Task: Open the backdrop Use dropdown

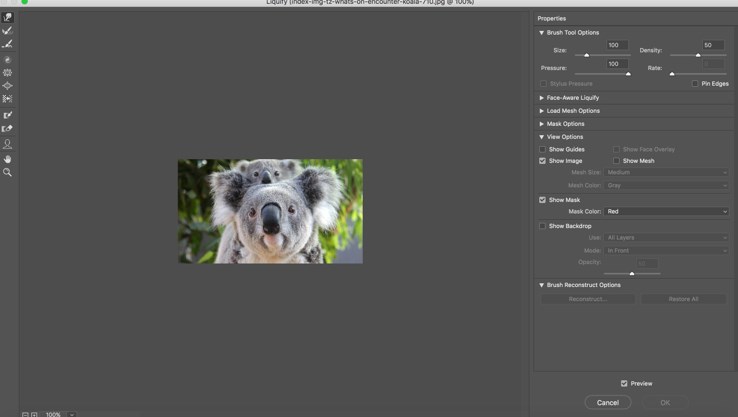Action: click(x=666, y=238)
